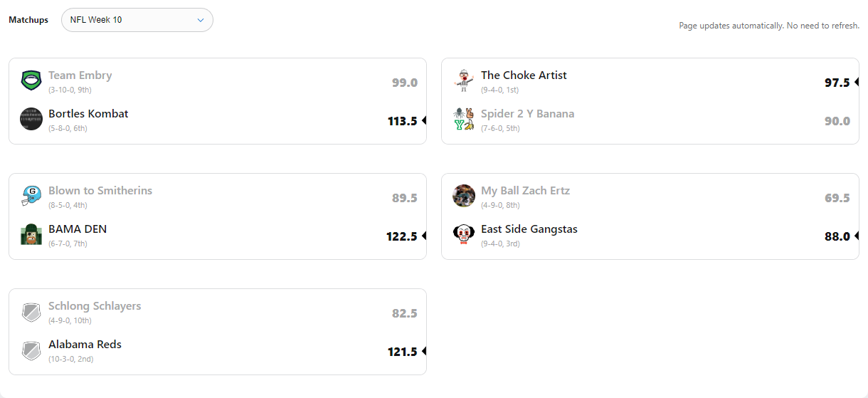The image size is (868, 398).
Task: Click BAMA DEN's green mascot avatar
Action: [x=31, y=234]
